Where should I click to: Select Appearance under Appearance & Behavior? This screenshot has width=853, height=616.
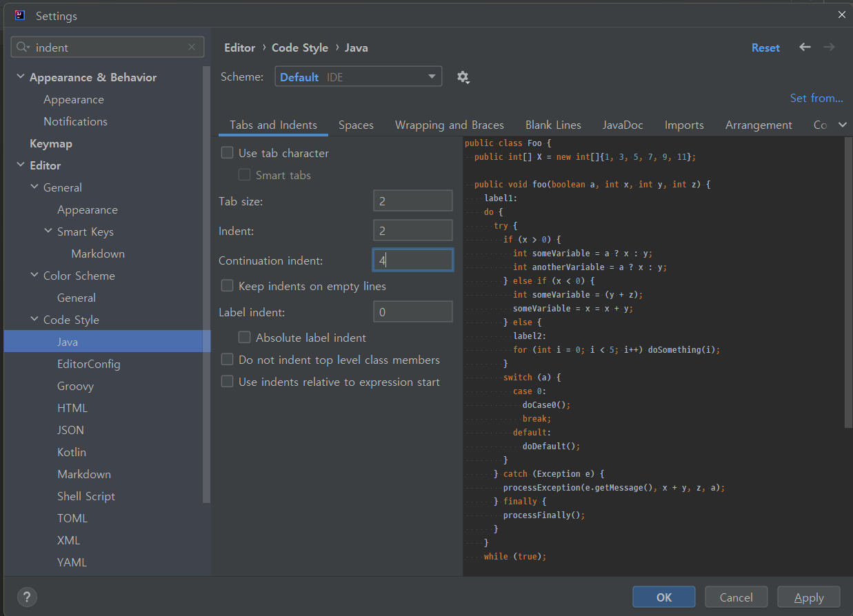click(74, 99)
